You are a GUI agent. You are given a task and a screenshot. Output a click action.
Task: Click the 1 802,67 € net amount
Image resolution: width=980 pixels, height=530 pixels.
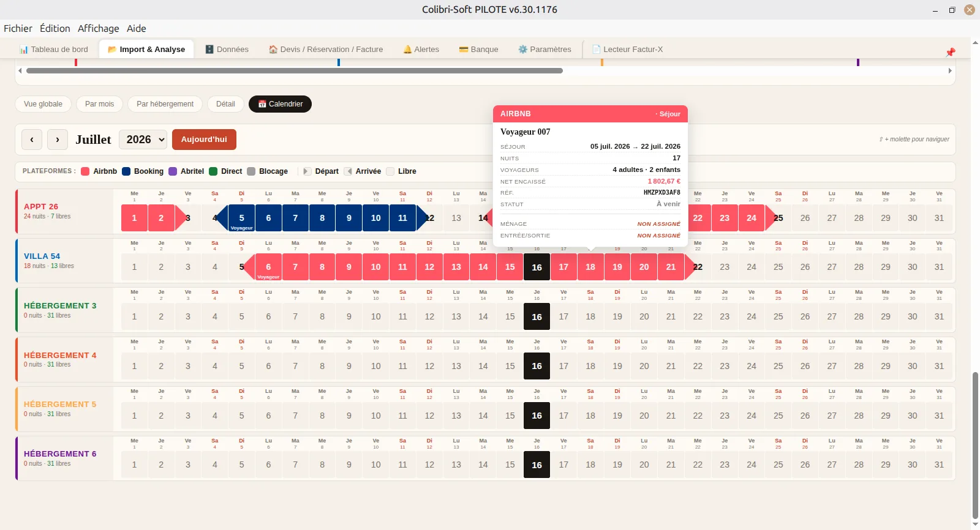coord(664,181)
